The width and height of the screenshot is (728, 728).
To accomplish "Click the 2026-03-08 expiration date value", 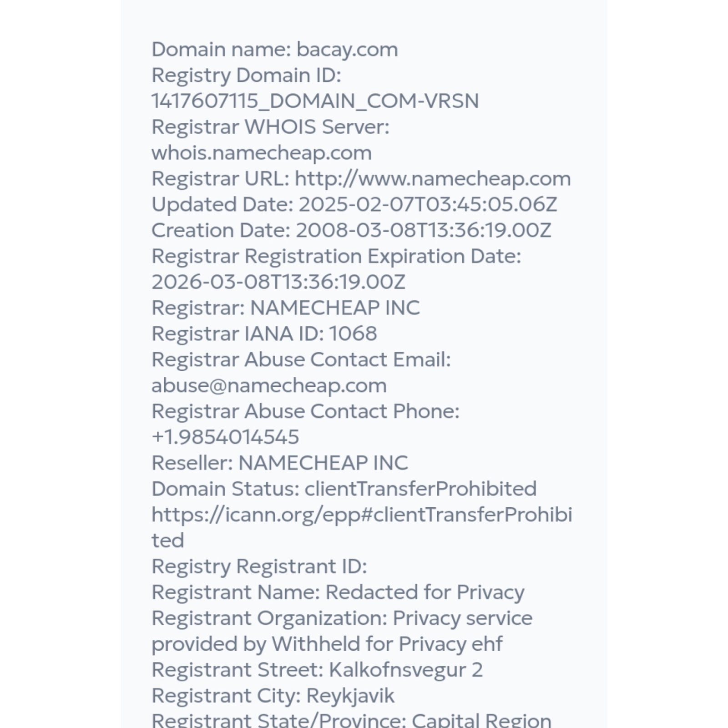I will coord(278,282).
